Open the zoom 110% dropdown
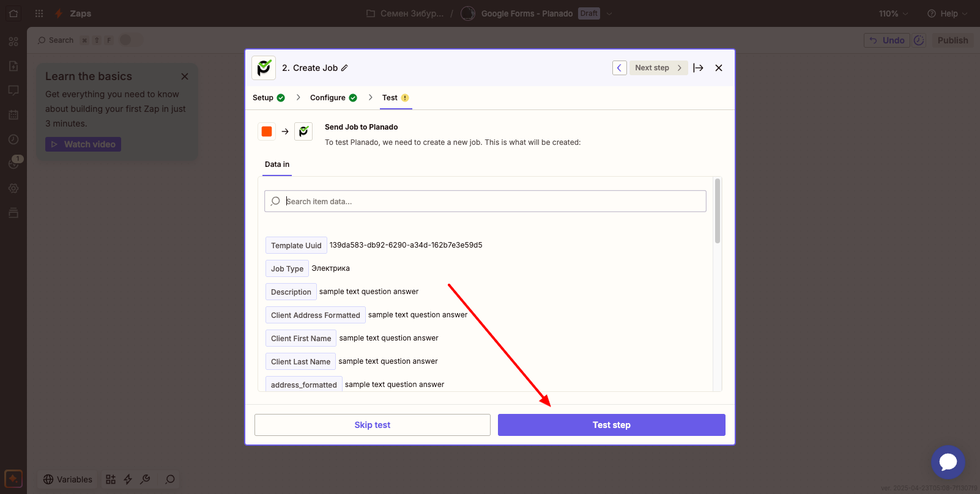 894,13
